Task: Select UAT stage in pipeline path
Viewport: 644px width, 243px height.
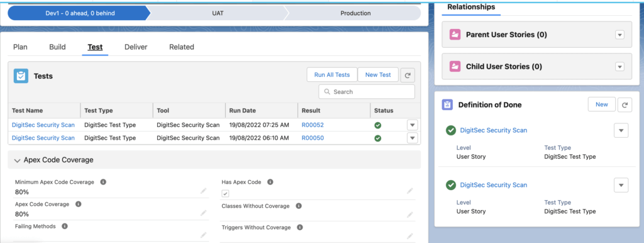Action: pos(218,13)
